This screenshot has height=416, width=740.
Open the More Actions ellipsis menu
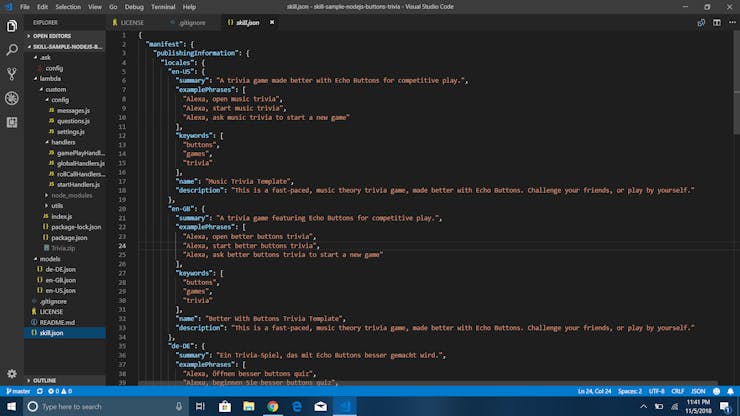tap(732, 22)
